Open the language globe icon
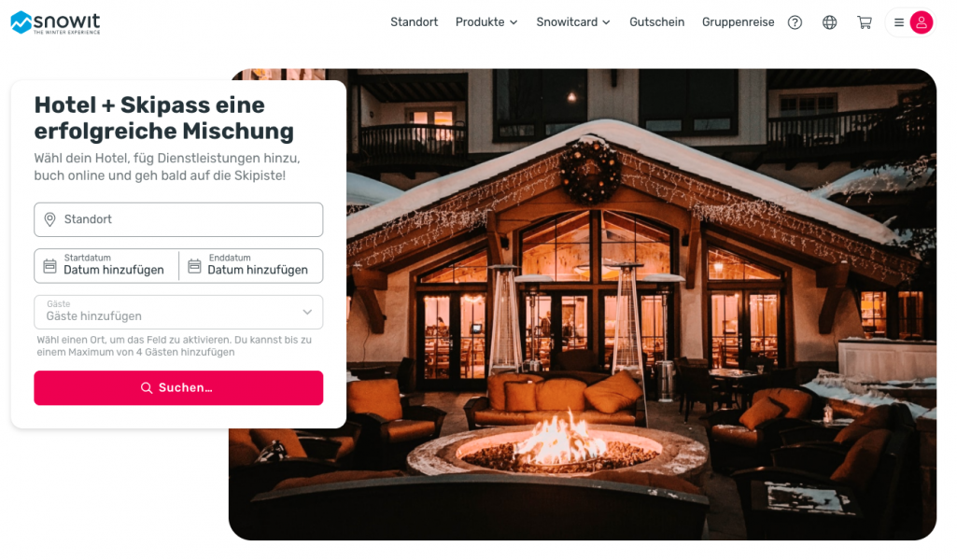 click(x=829, y=22)
